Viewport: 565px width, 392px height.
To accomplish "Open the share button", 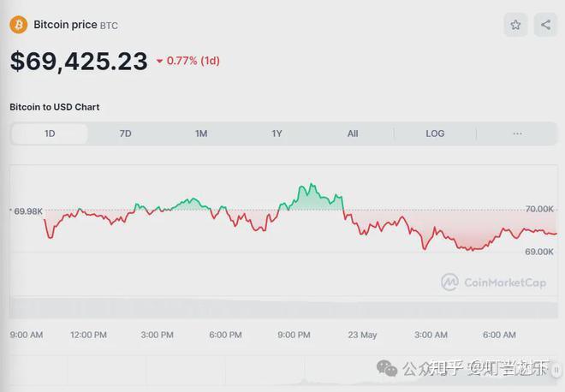I will (545, 25).
